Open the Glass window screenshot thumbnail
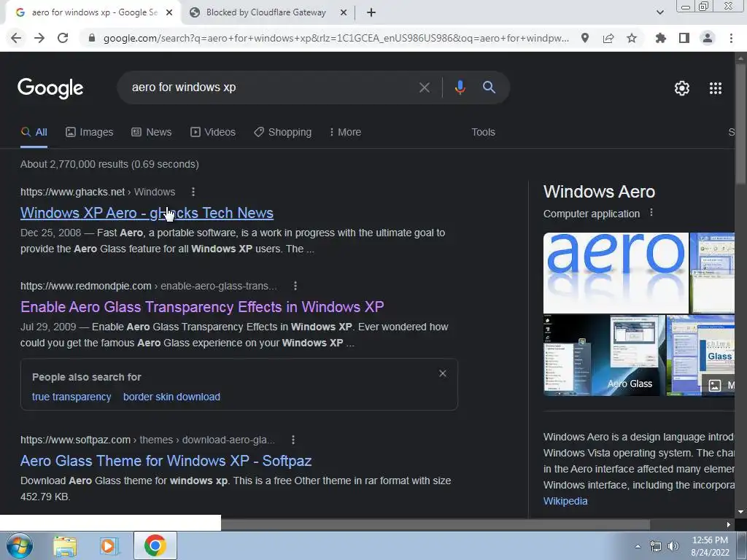Screen dimensions: 747x560 click(x=700, y=355)
